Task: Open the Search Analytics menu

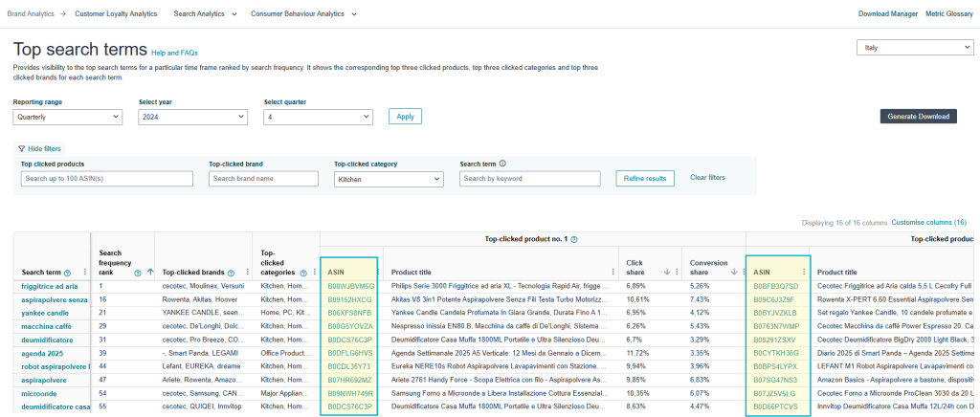Action: pos(206,14)
